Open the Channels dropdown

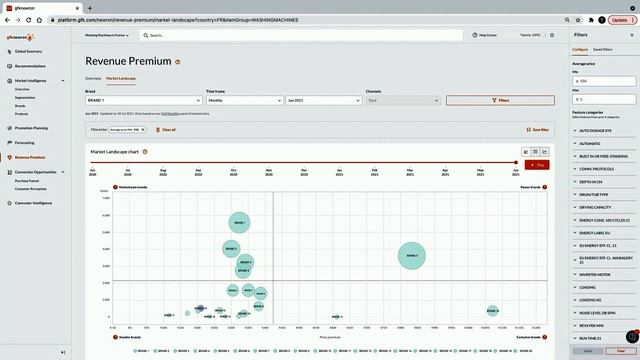pos(403,100)
